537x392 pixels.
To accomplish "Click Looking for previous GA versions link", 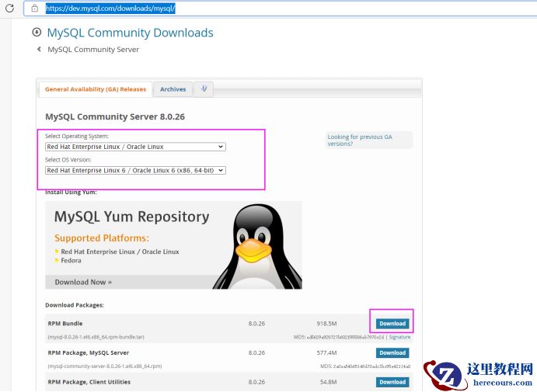I will click(x=360, y=140).
